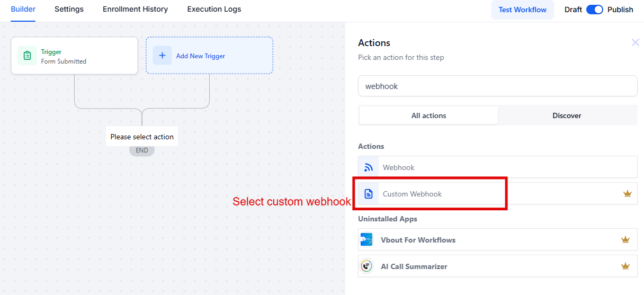644x295 pixels.
Task: Open the Settings tab
Action: point(69,9)
